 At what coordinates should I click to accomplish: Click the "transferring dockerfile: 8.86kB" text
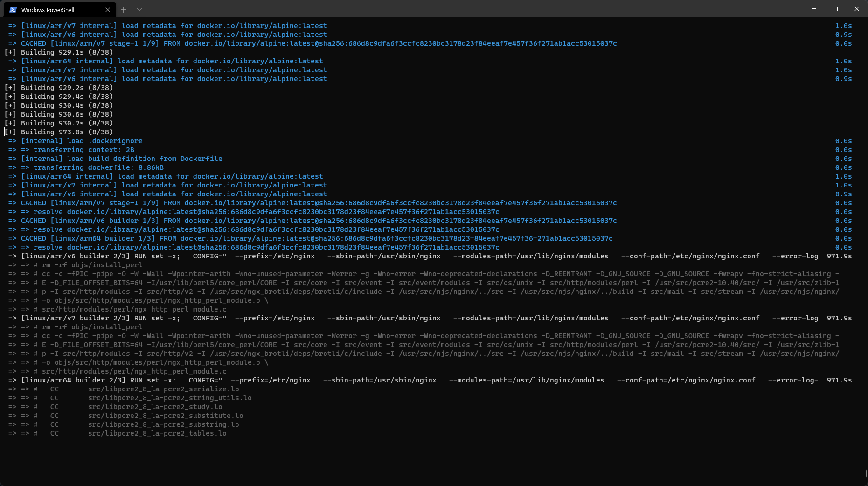coord(98,167)
